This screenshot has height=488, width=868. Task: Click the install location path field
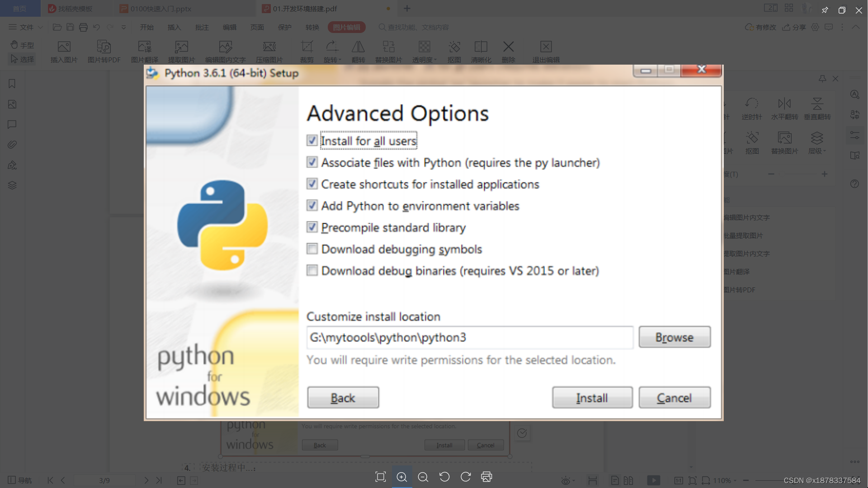[x=469, y=338]
